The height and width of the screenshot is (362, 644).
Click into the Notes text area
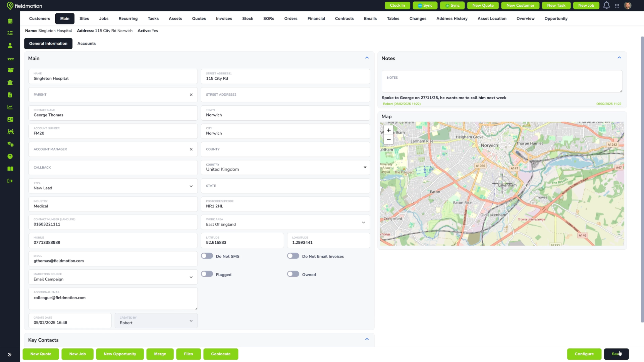(502, 81)
